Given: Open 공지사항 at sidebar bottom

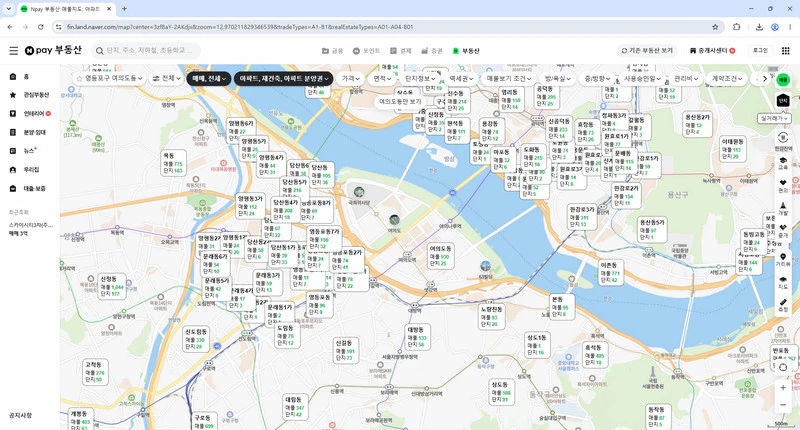Looking at the screenshot, I should [x=20, y=416].
